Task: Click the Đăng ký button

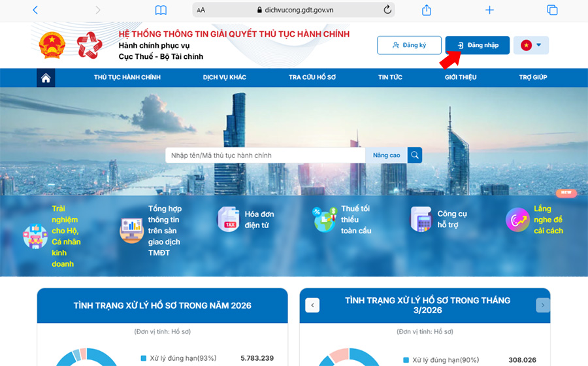Action: (409, 45)
